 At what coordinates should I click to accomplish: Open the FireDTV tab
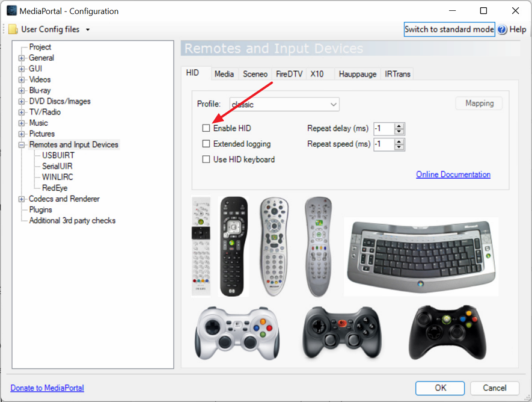tap(289, 74)
